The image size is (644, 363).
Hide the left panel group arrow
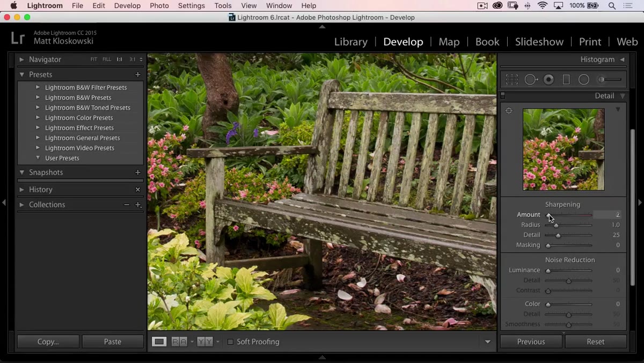coord(4,202)
